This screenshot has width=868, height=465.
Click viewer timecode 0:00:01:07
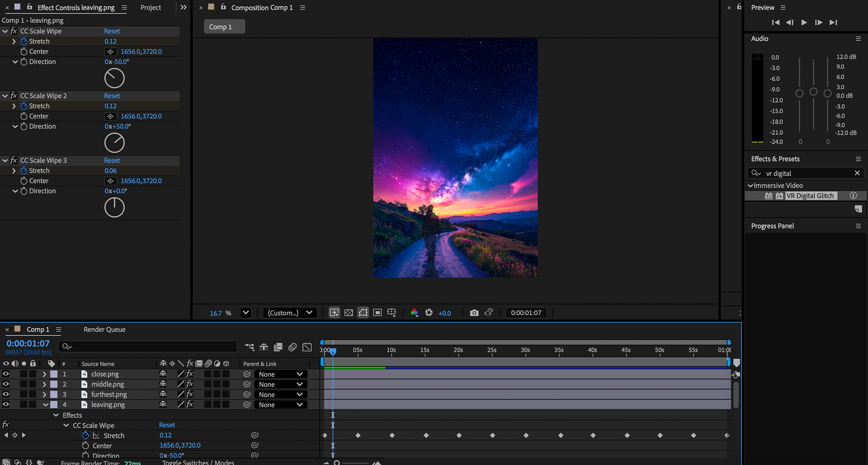pos(526,313)
